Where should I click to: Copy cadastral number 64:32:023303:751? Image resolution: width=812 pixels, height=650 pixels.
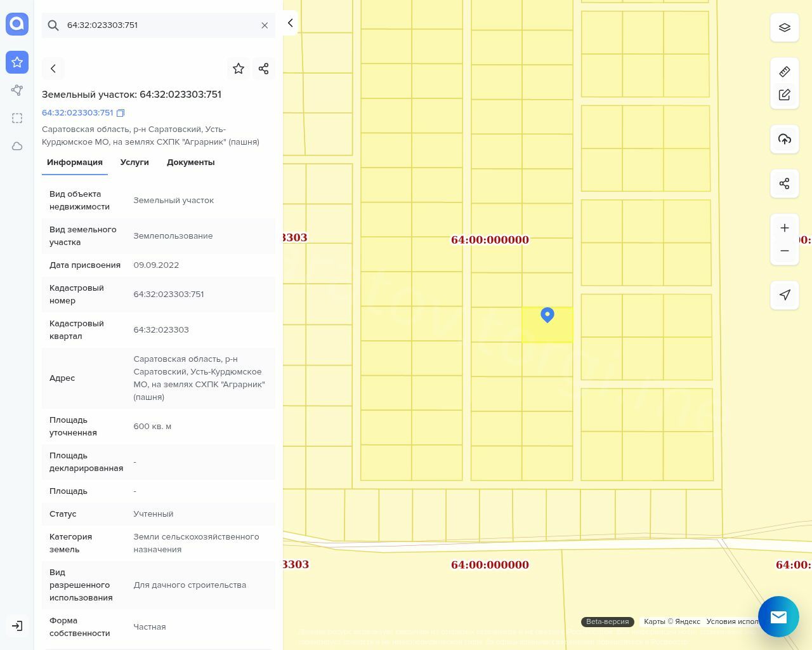click(121, 113)
